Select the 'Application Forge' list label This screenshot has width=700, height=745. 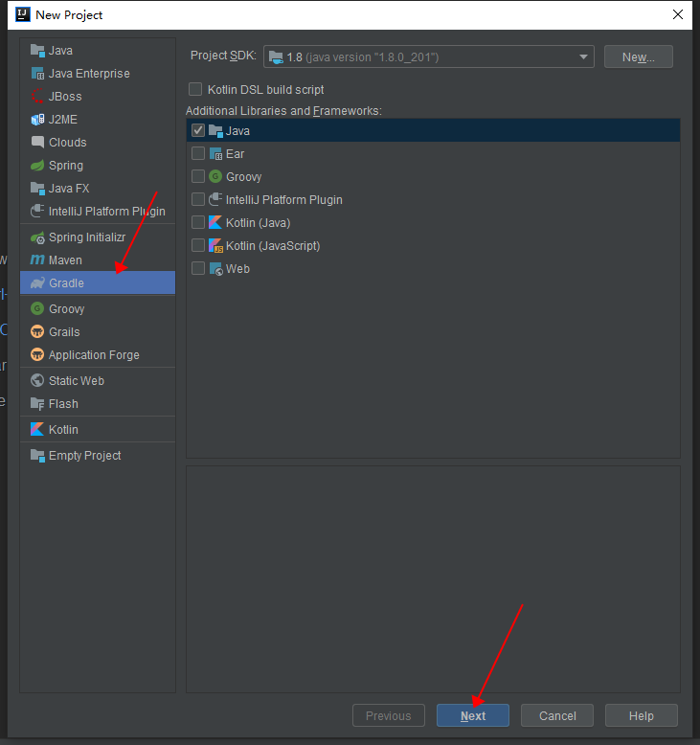(x=94, y=355)
